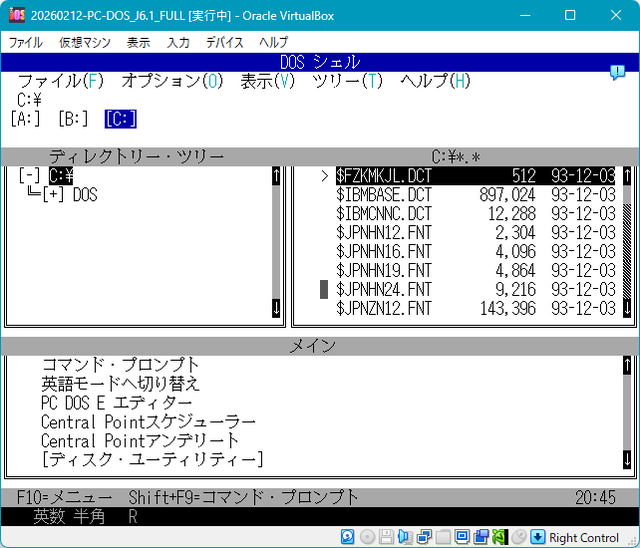Click the file list scrollbar down arrow
The height and width of the screenshot is (548, 640).
pos(627,309)
